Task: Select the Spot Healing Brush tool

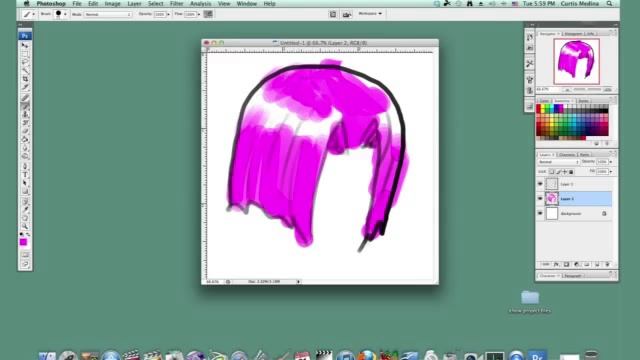Action: click(25, 98)
